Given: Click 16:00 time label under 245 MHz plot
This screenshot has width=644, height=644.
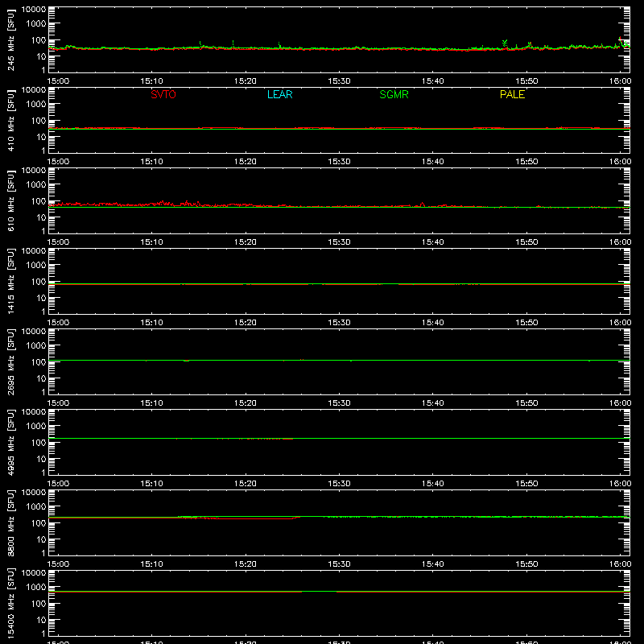Looking at the screenshot, I should (620, 81).
